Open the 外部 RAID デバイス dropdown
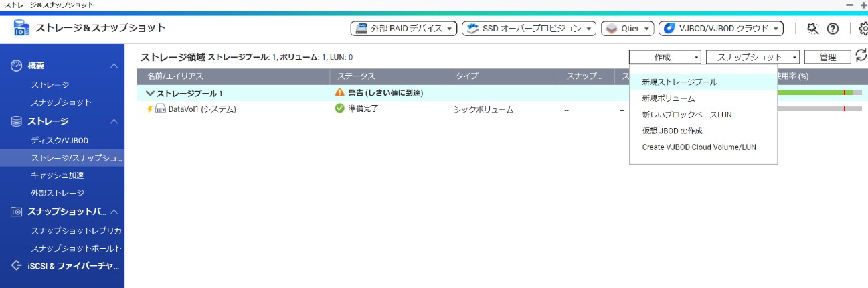Screen dimensions: 868x288 pos(404,29)
